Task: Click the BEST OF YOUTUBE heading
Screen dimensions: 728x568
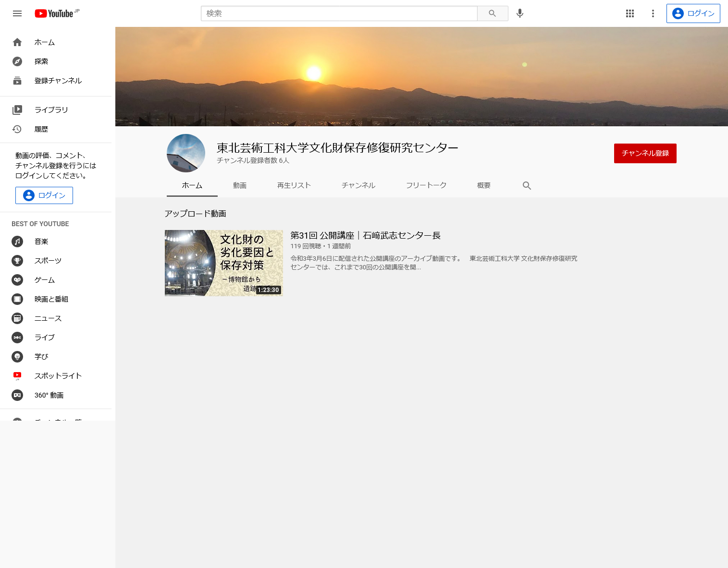Action: tap(40, 224)
